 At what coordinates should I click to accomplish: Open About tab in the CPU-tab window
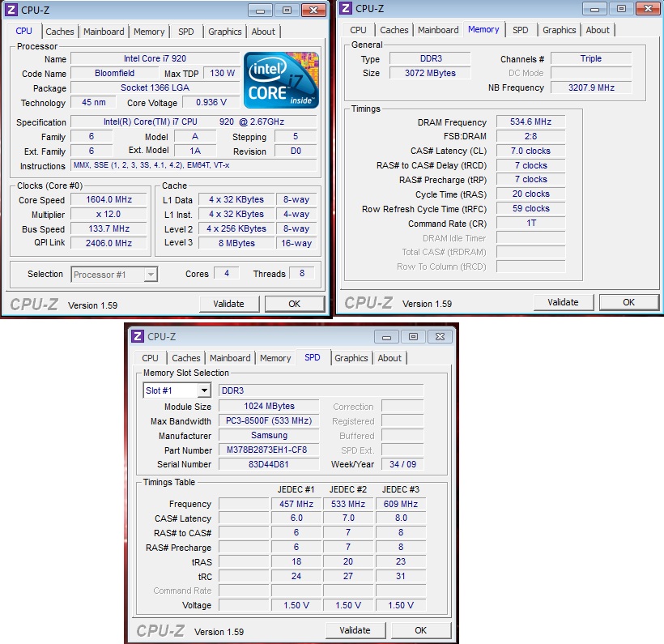(x=263, y=32)
